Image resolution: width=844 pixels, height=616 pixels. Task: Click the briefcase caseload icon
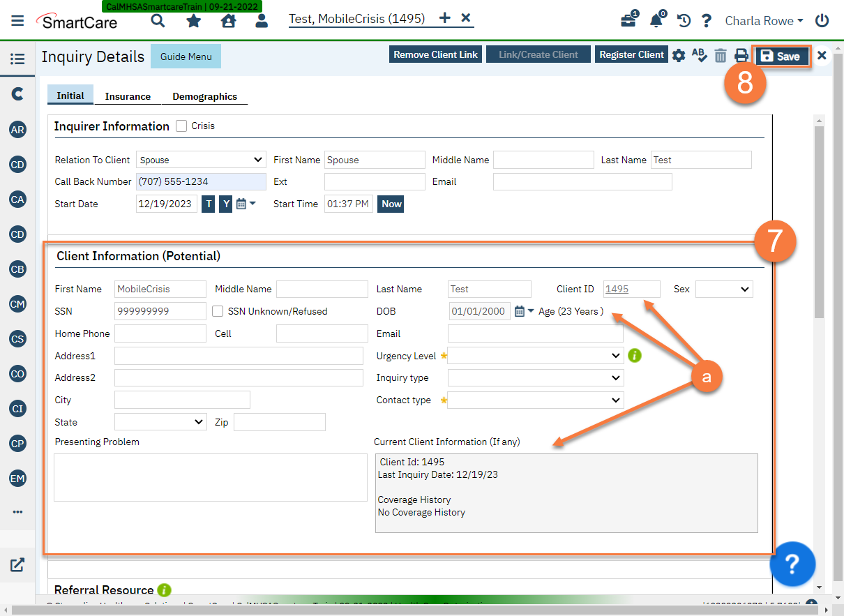pos(627,20)
